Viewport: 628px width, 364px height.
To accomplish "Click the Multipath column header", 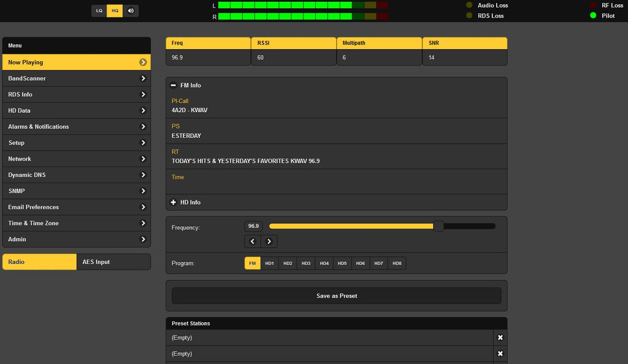I will [379, 43].
